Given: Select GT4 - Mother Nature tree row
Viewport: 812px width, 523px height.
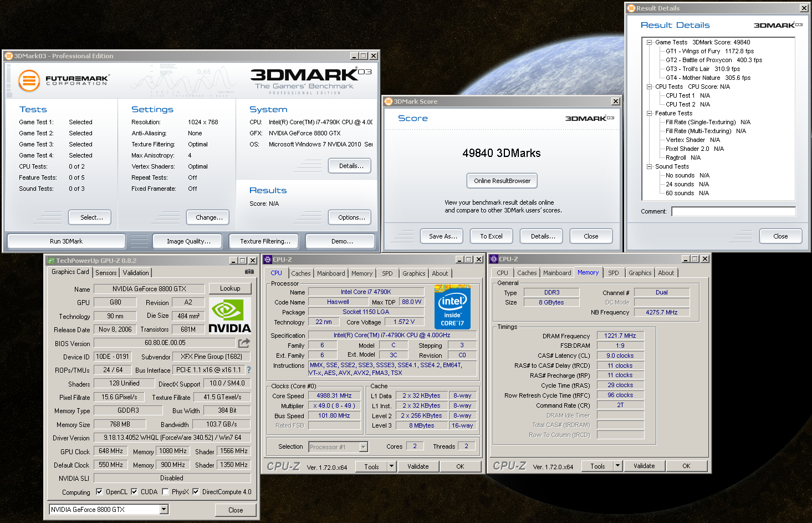Looking at the screenshot, I should (x=708, y=78).
